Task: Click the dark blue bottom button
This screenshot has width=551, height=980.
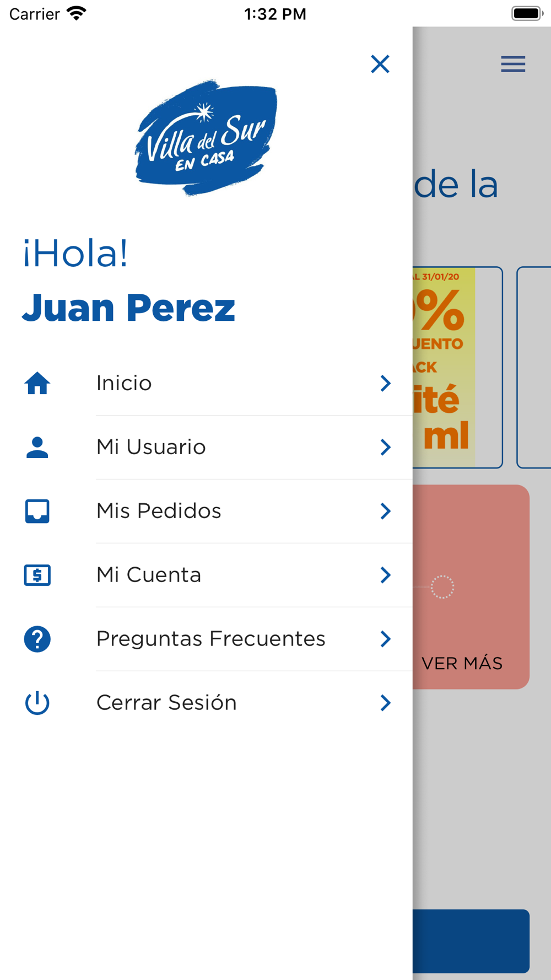Action: coord(471,941)
